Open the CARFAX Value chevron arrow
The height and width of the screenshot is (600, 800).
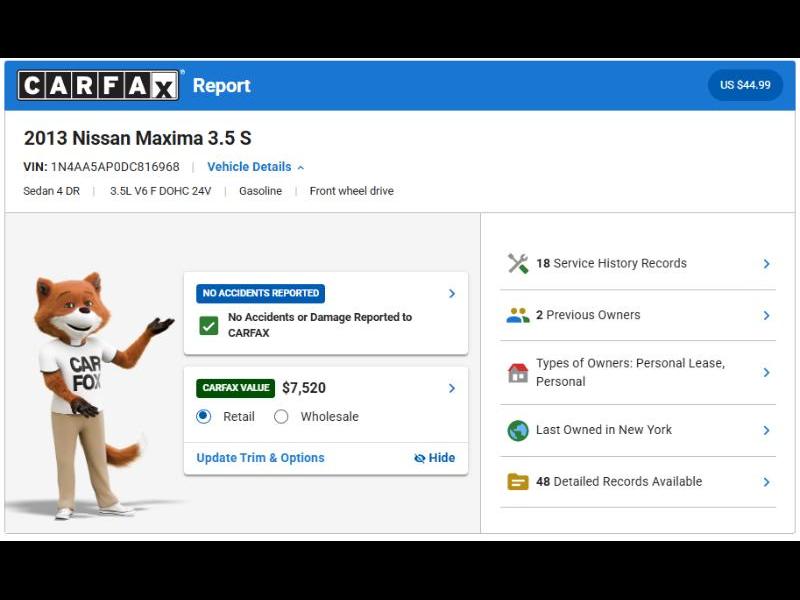452,388
